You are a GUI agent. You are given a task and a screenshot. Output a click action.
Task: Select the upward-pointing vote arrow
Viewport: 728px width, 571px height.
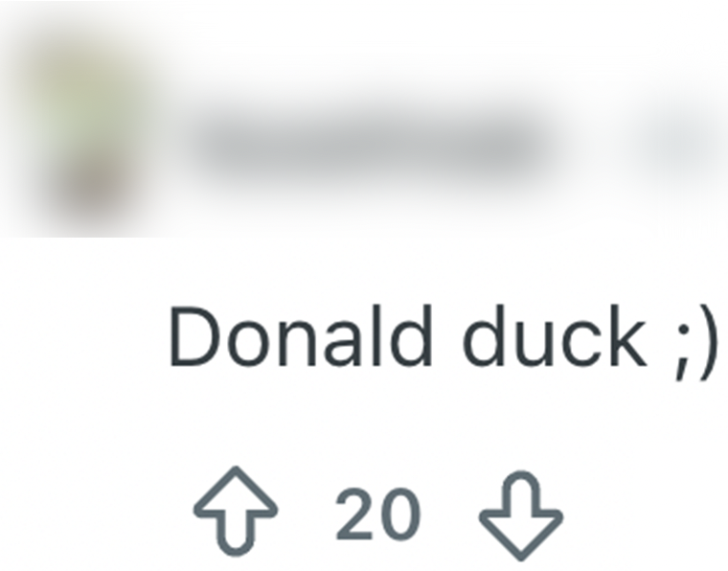236,514
